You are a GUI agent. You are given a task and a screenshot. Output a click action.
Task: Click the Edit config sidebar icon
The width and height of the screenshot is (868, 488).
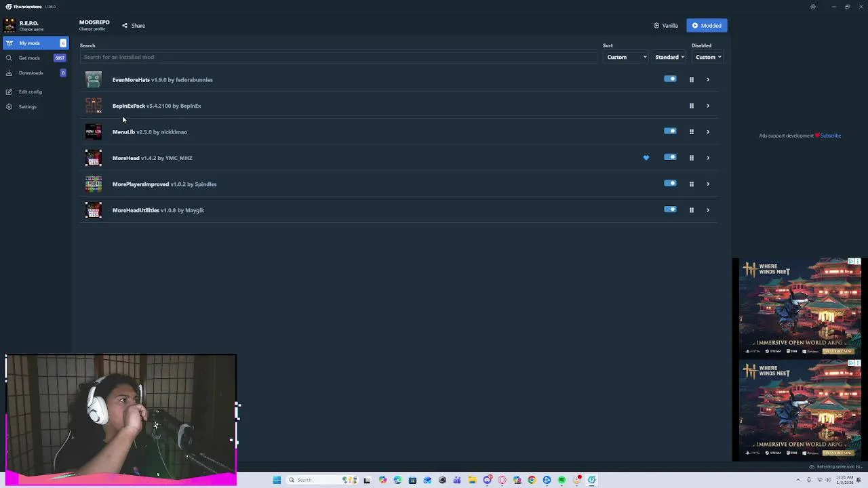coord(9,91)
